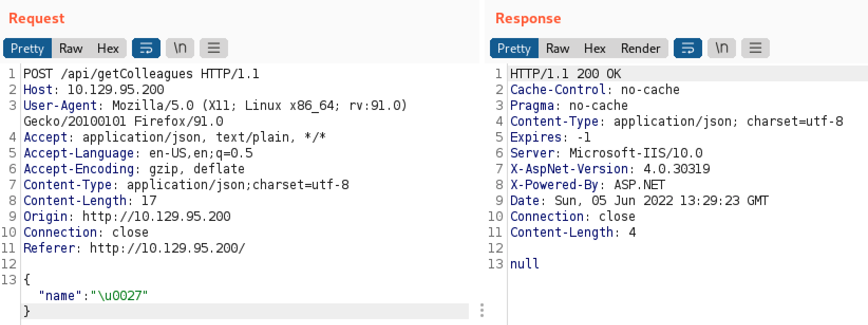Switch to Raw tab in Response panel
Image resolution: width=868 pixels, height=325 pixels.
(x=558, y=48)
